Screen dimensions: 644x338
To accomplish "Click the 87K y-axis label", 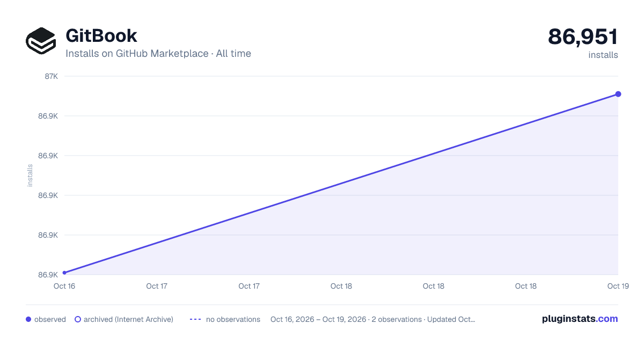I will 52,76.
